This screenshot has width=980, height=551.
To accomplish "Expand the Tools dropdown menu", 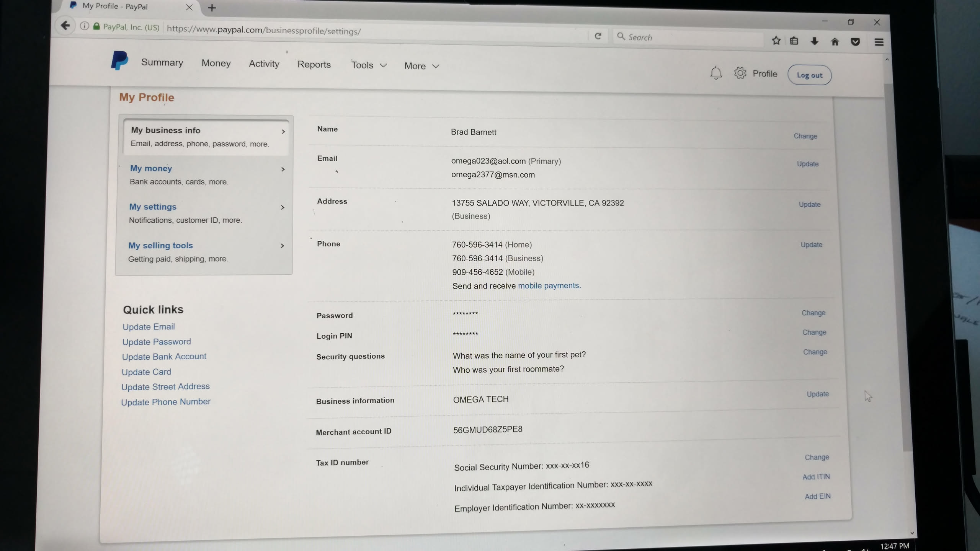I will 369,65.
